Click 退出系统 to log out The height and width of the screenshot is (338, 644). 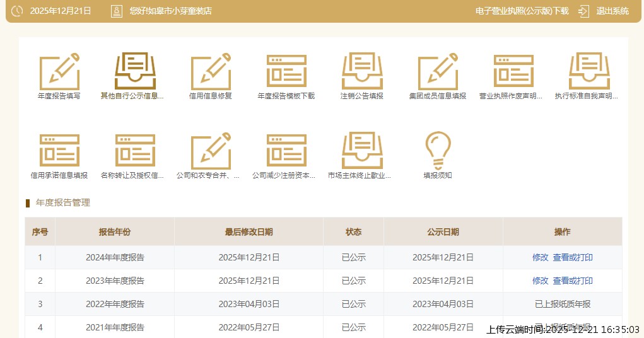tap(612, 11)
